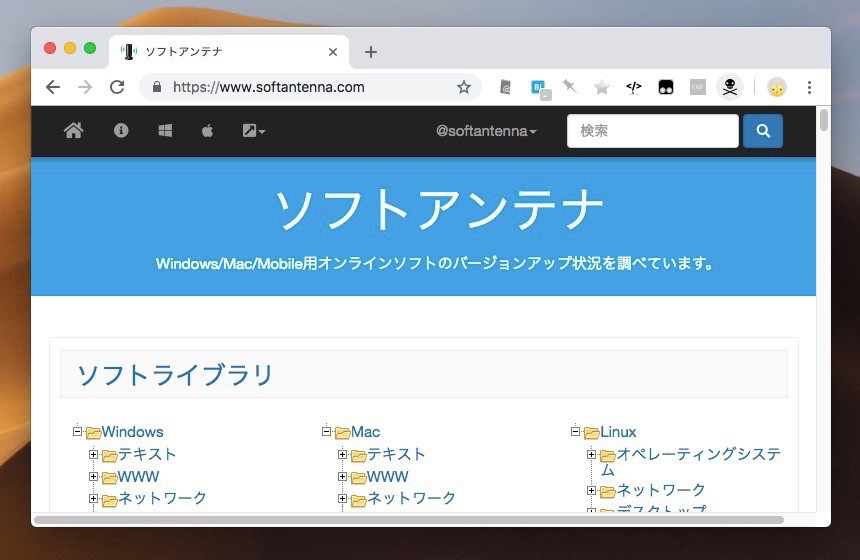Screen dimensions: 860x560
Task: Click the ソフトアンテナ page title heading
Action: pyautogui.click(x=439, y=209)
